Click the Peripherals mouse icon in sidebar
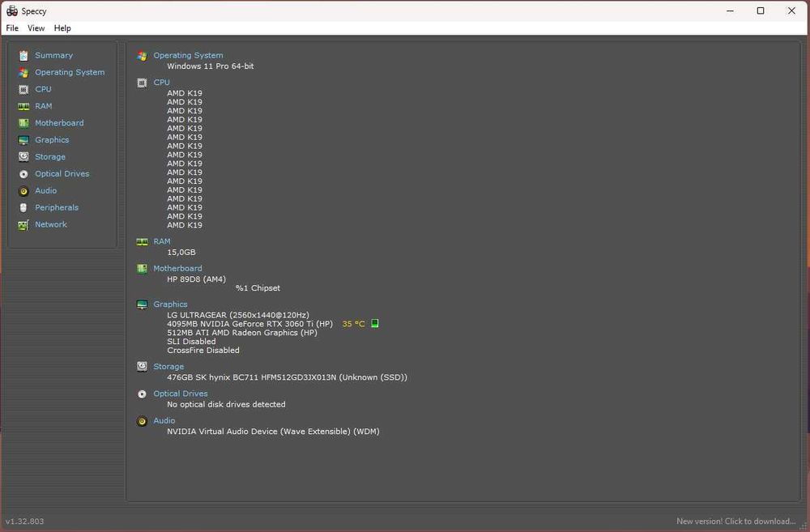 click(x=23, y=207)
